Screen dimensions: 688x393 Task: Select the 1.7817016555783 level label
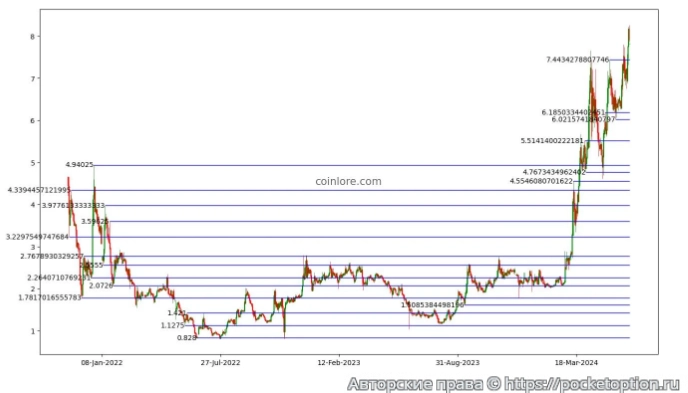50,298
